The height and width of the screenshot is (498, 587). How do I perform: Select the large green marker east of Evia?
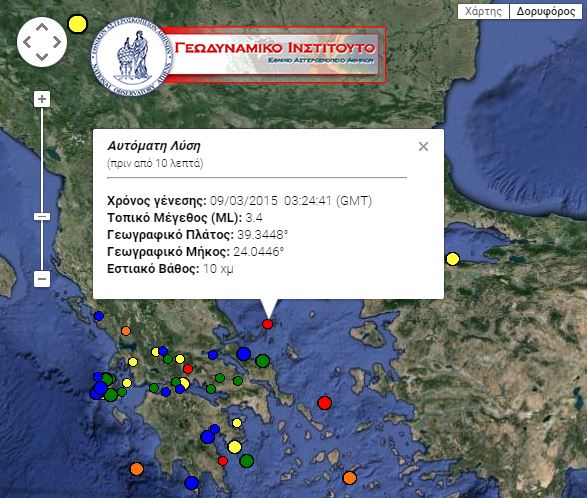(x=262, y=361)
